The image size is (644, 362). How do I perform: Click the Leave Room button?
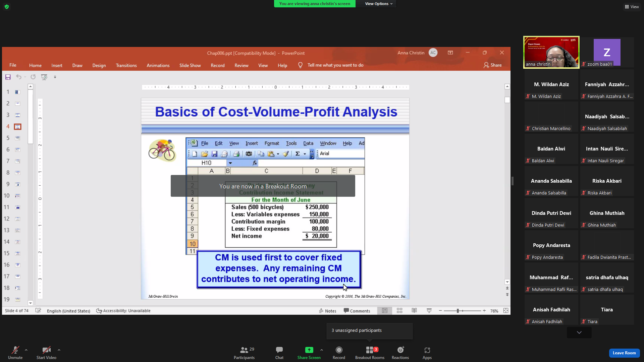pyautogui.click(x=624, y=353)
